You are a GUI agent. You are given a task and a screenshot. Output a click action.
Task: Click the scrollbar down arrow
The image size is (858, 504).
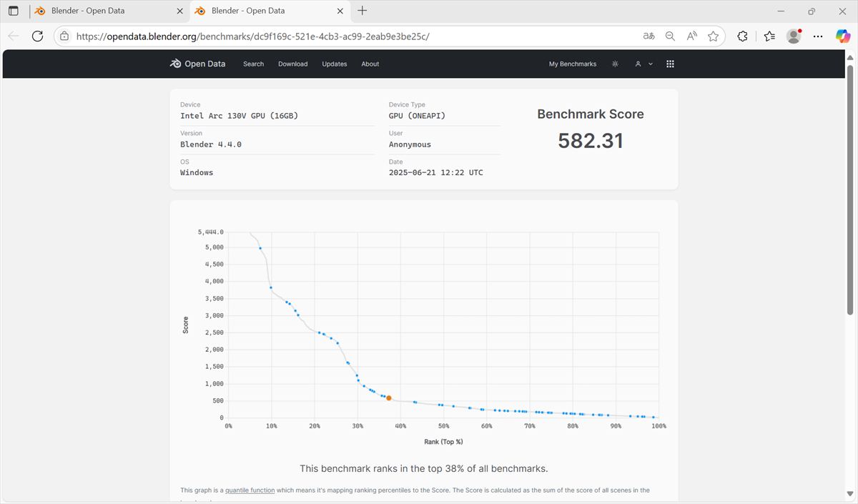pos(850,495)
